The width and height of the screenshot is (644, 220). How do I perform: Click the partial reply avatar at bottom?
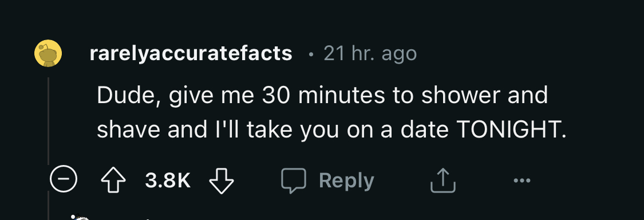pyautogui.click(x=79, y=217)
